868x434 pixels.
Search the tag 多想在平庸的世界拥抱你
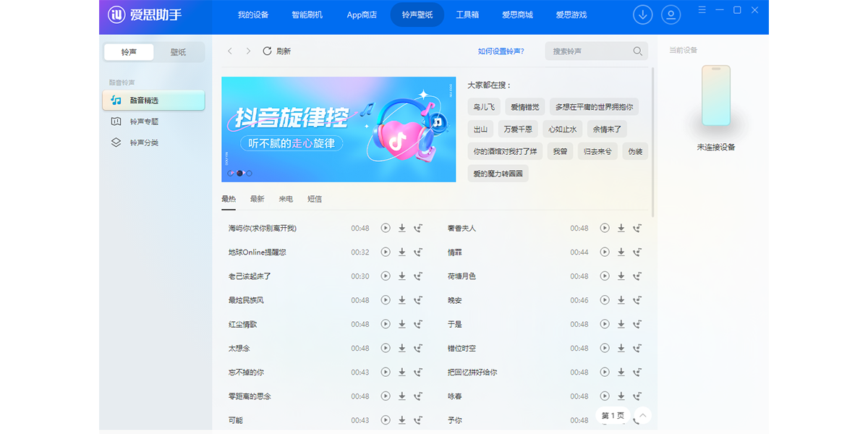(594, 107)
